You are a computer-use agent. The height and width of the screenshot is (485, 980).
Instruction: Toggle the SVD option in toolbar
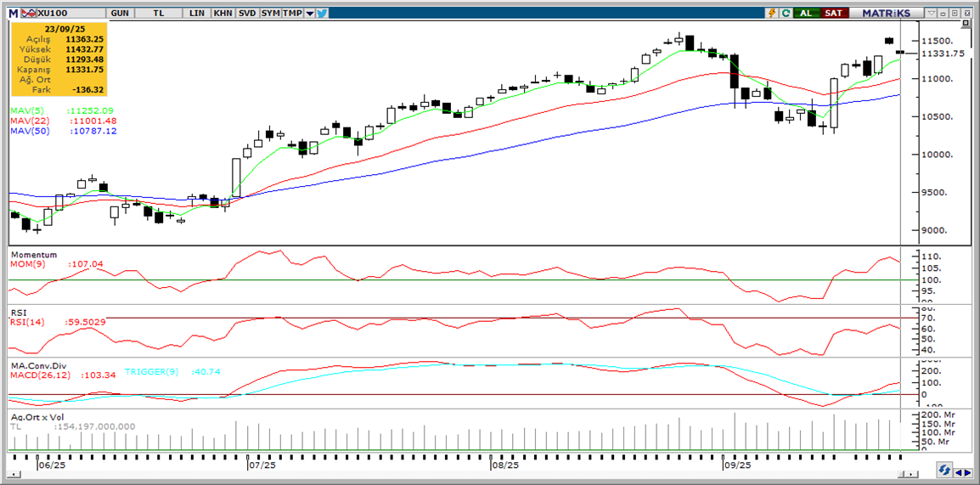coord(246,13)
